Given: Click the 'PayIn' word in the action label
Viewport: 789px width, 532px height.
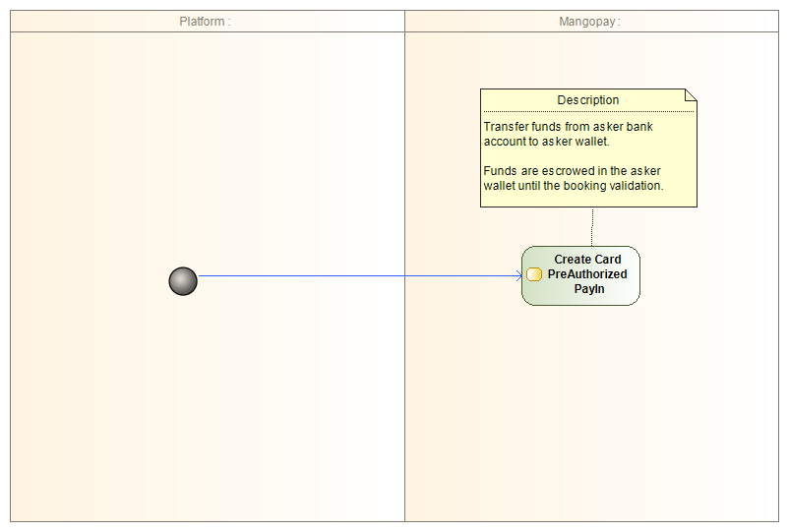Looking at the screenshot, I should coord(588,289).
